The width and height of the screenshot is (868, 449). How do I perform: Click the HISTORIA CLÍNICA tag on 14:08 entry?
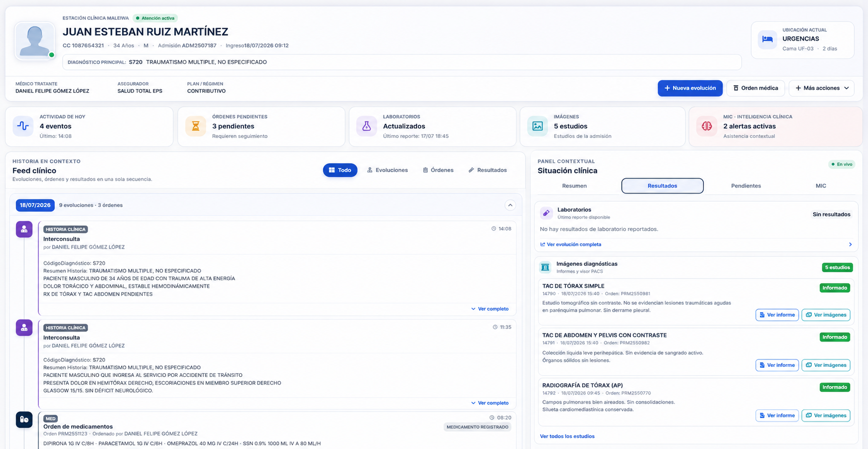click(x=66, y=229)
